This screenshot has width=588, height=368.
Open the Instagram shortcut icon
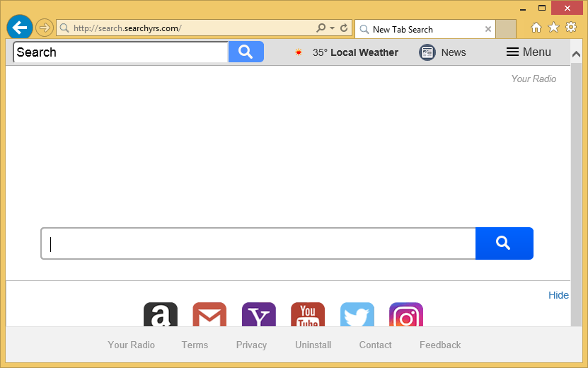406,316
